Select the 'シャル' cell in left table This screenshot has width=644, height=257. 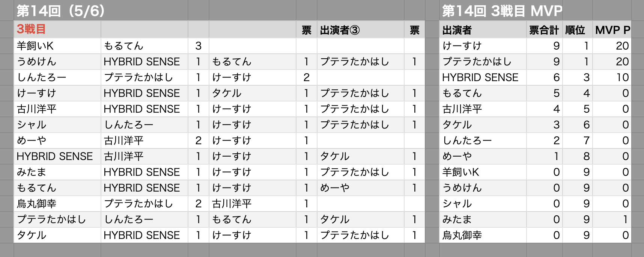pos(32,125)
